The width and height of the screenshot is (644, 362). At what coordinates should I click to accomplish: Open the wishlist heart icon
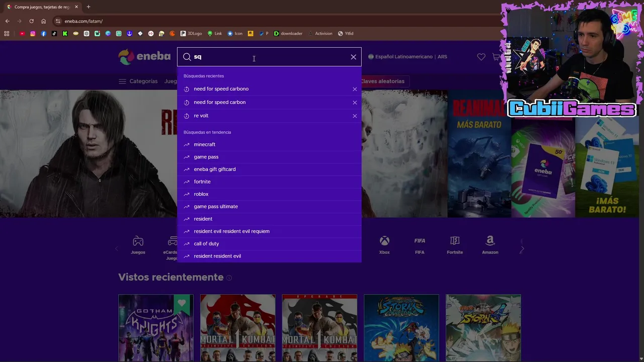click(x=481, y=57)
